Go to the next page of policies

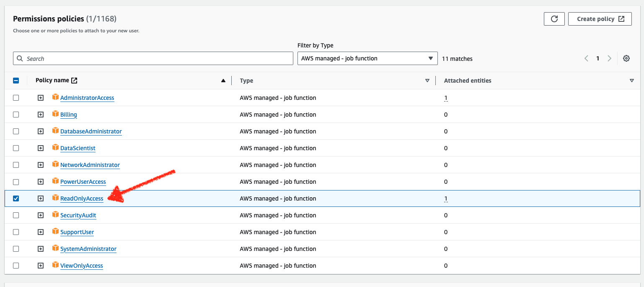point(610,58)
